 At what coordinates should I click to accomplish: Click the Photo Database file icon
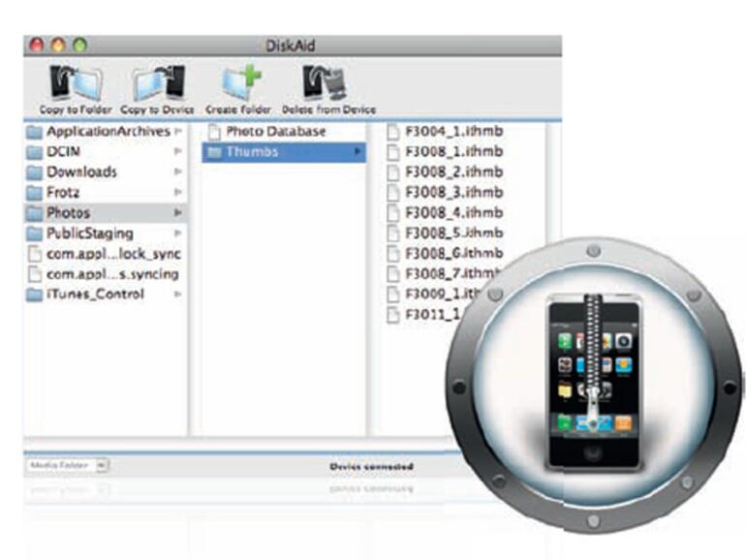coord(214,132)
